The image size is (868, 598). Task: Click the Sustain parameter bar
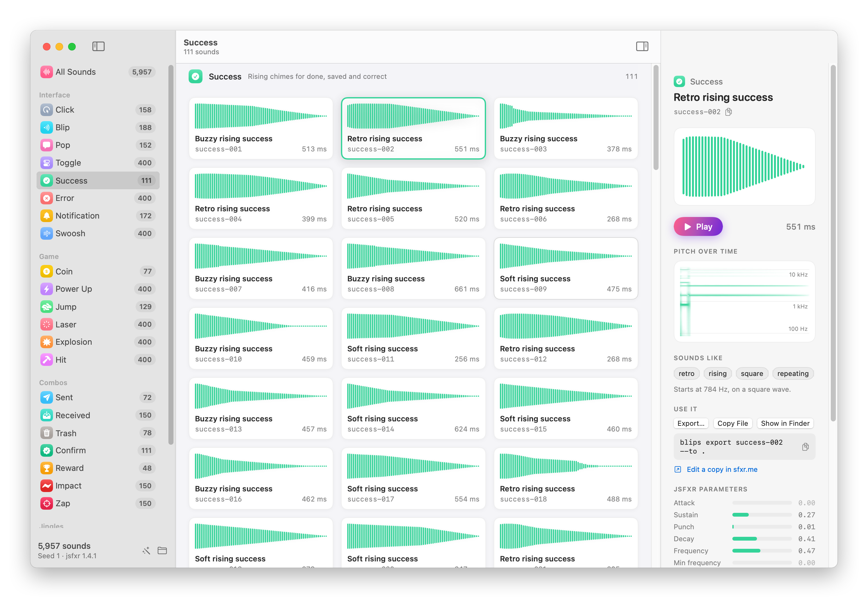tap(762, 515)
